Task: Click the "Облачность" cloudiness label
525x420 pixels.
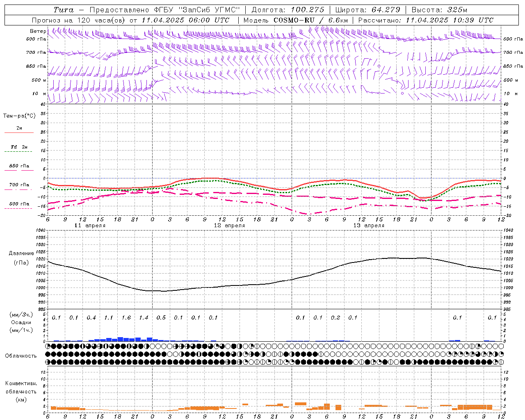Action: (x=21, y=356)
